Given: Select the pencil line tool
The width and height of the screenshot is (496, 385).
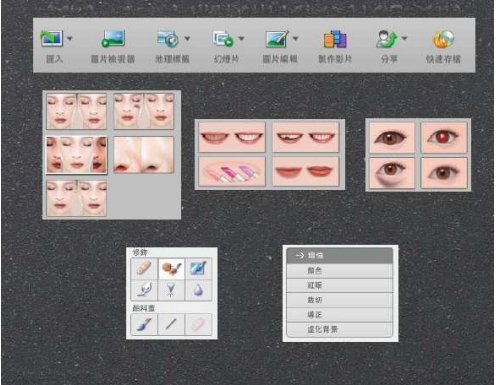Looking at the screenshot, I should 171,324.
